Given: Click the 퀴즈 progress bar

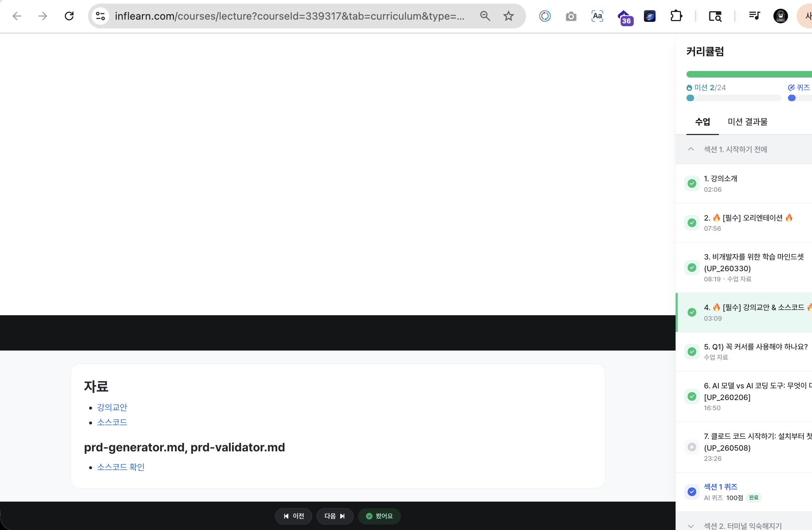Looking at the screenshot, I should tap(800, 98).
